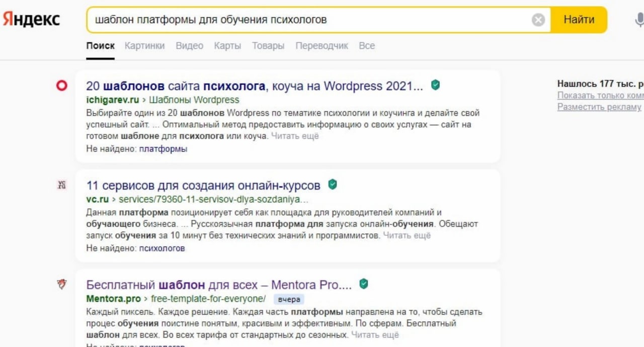
Task: Click the Найти search button
Action: coord(579,20)
